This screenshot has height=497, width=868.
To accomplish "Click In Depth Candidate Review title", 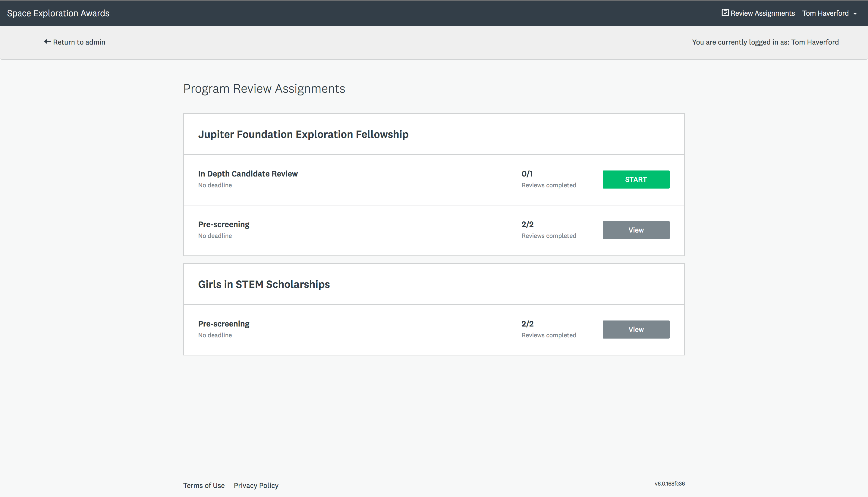I will [x=247, y=174].
